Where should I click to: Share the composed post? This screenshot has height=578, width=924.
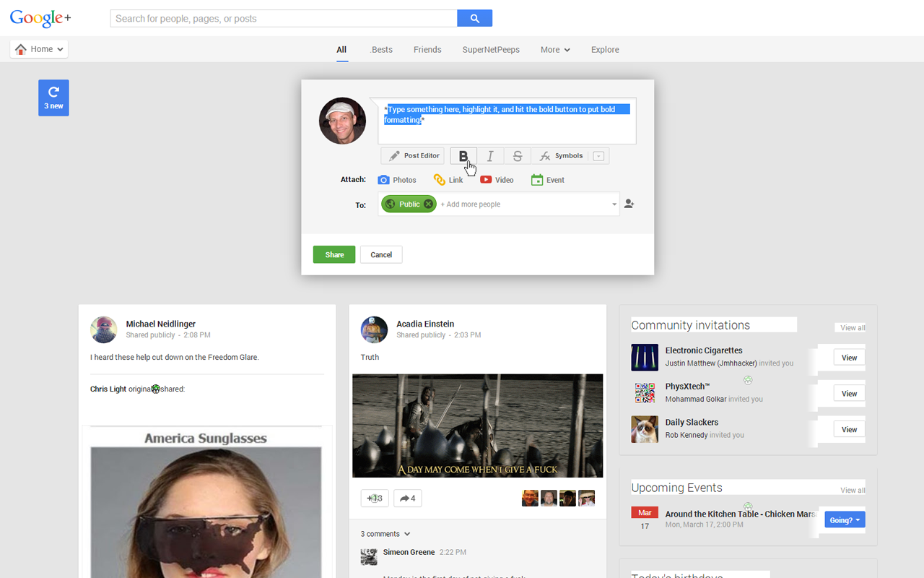pos(334,254)
